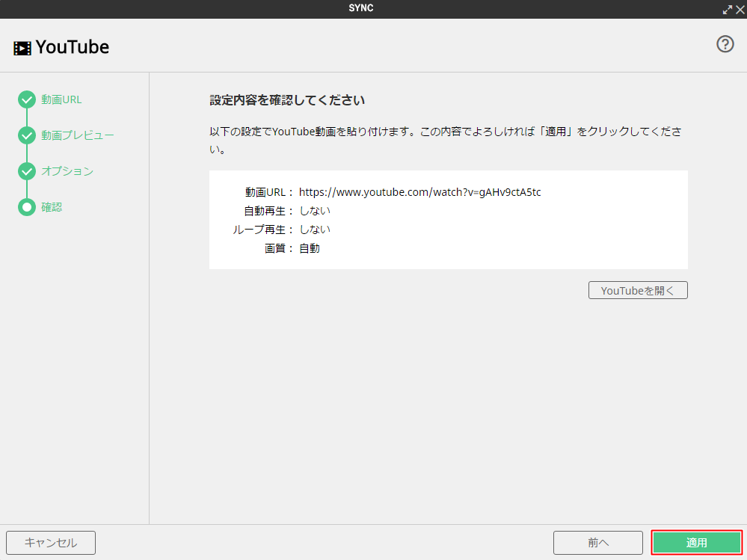Click the 確認 current step circle icon
The height and width of the screenshot is (560, 747).
27,207
